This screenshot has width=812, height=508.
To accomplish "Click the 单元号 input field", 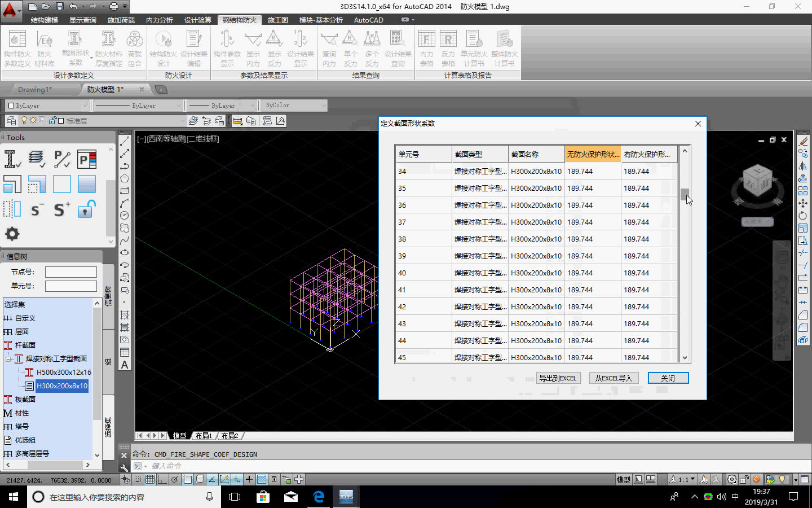I will (71, 286).
